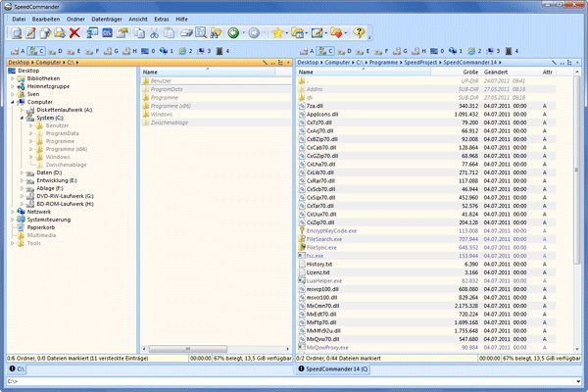Select the C:\ tab under left panel
The width and height of the screenshot is (588, 392).
[17, 369]
